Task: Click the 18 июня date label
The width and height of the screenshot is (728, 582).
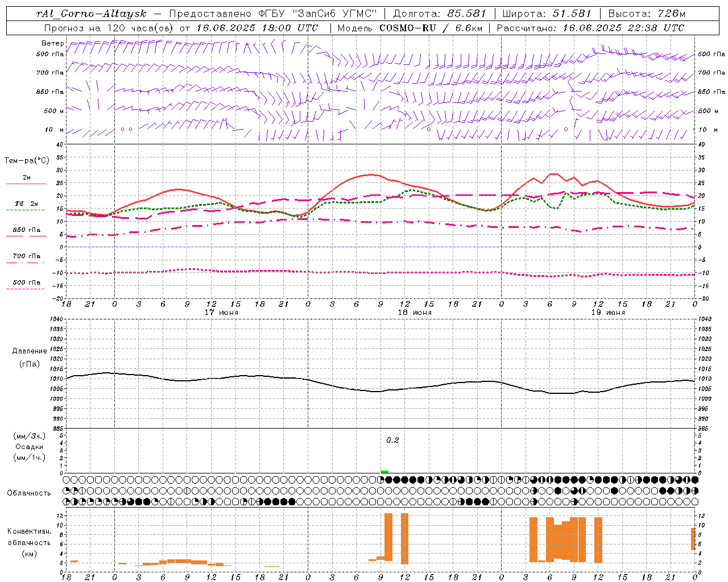Action: [x=415, y=313]
